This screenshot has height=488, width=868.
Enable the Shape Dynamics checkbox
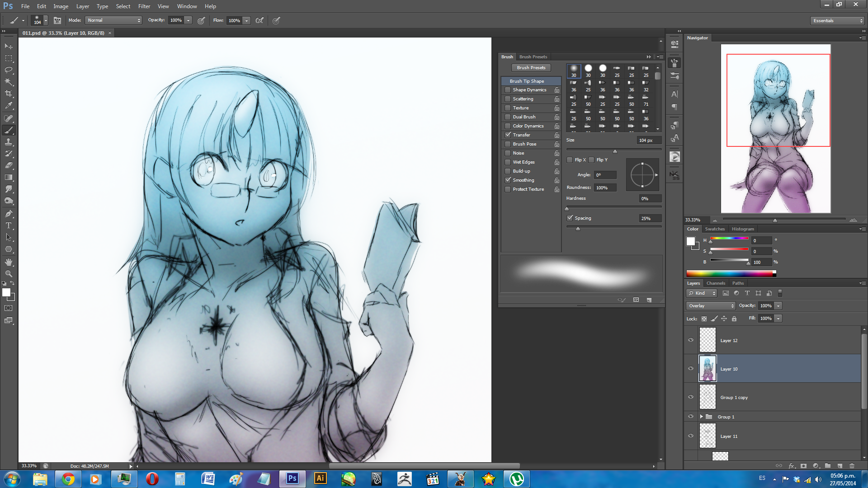pyautogui.click(x=508, y=90)
